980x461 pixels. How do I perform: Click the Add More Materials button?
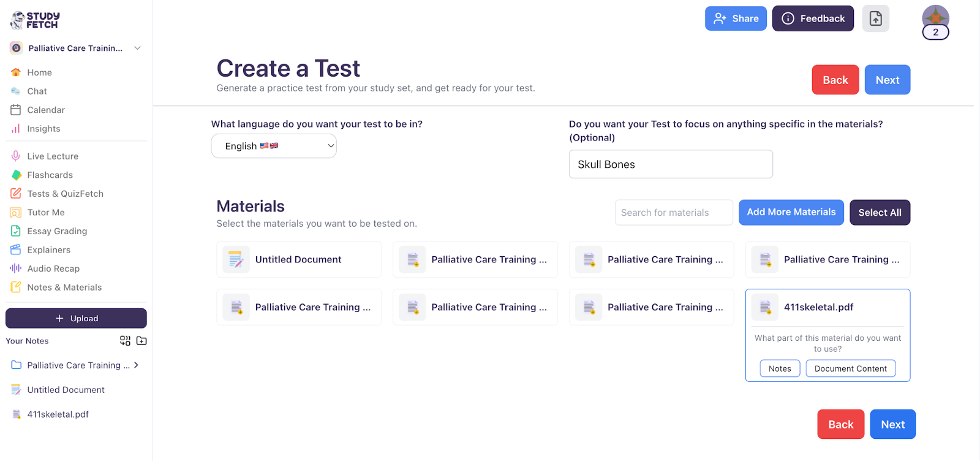(791, 212)
